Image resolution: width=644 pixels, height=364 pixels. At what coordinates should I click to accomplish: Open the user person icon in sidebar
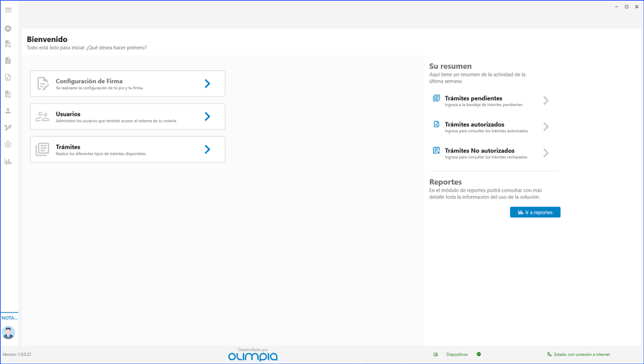[x=8, y=111]
